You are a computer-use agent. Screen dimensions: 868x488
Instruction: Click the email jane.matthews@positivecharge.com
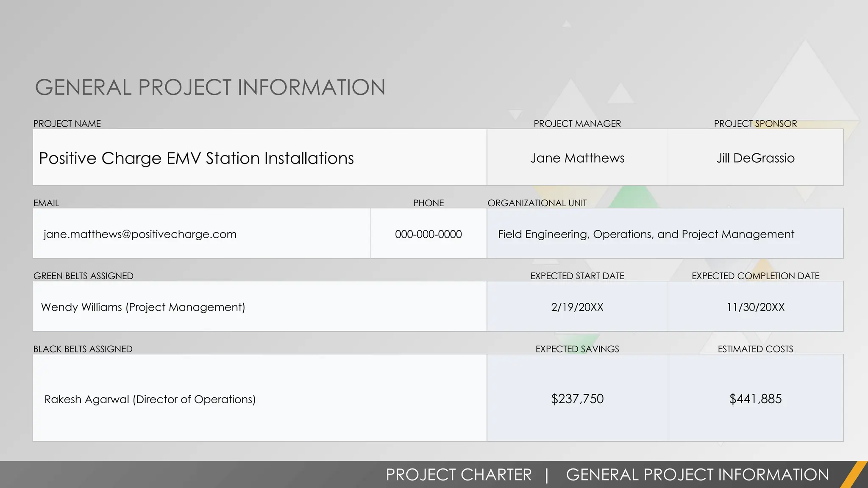(x=140, y=234)
